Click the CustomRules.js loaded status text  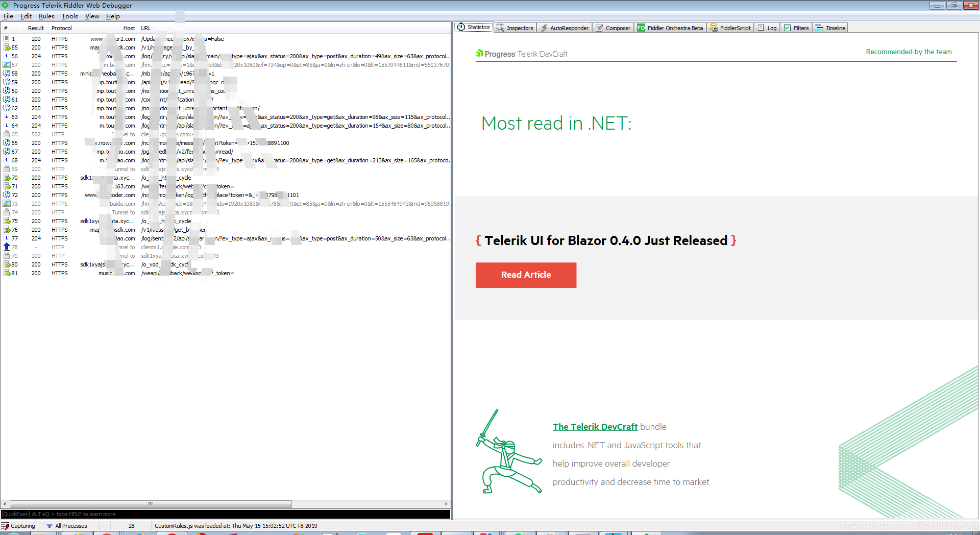pyautogui.click(x=236, y=526)
